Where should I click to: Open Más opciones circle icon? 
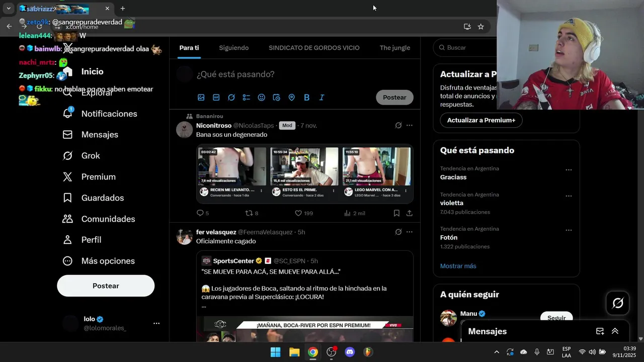click(x=67, y=261)
